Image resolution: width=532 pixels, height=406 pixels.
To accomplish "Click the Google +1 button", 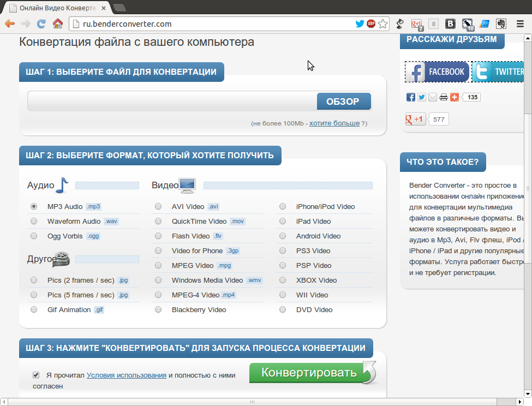I will tap(415, 119).
